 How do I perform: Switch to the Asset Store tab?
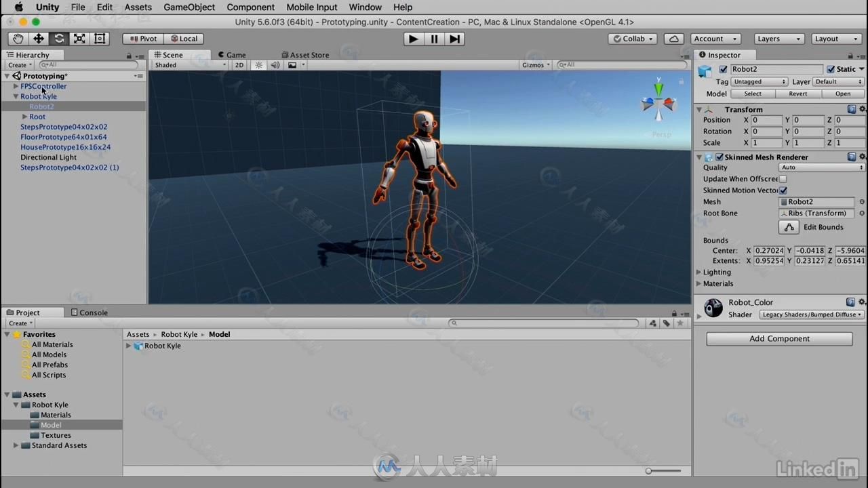click(x=305, y=55)
